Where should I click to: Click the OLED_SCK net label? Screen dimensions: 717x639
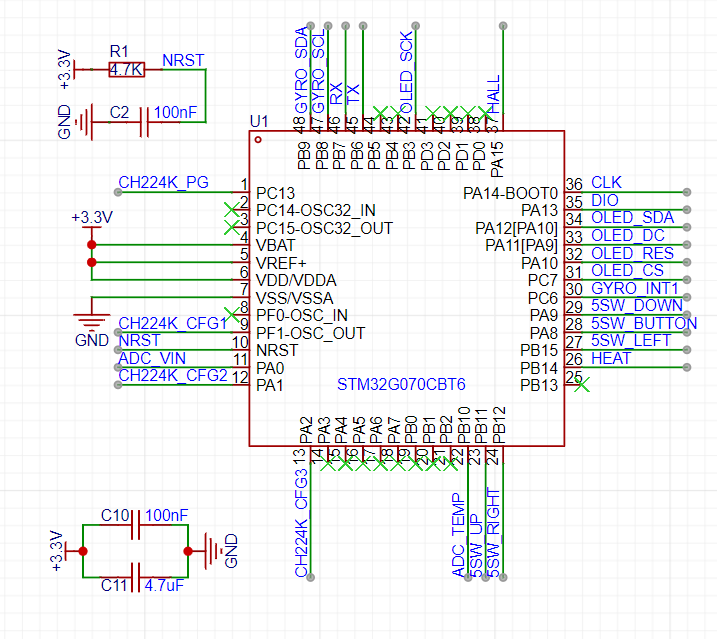point(406,73)
